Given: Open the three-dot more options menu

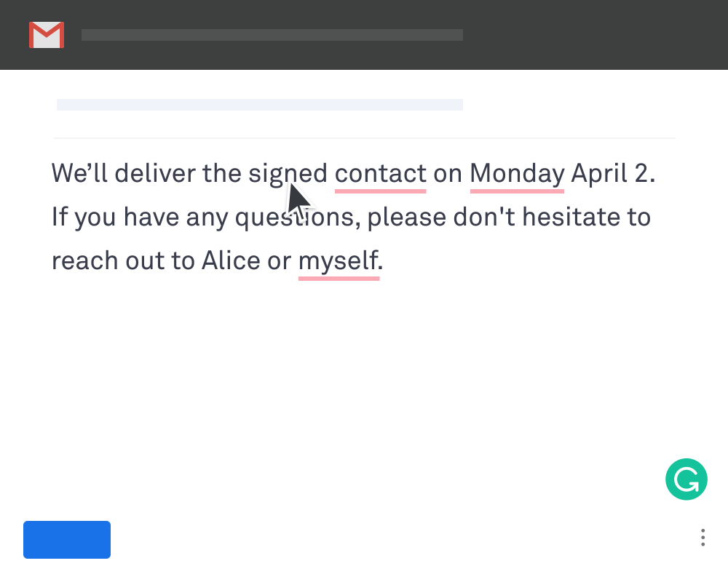Looking at the screenshot, I should [x=703, y=538].
